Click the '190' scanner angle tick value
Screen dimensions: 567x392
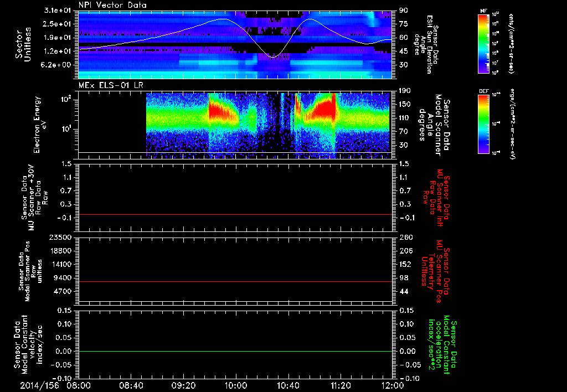pyautogui.click(x=406, y=91)
